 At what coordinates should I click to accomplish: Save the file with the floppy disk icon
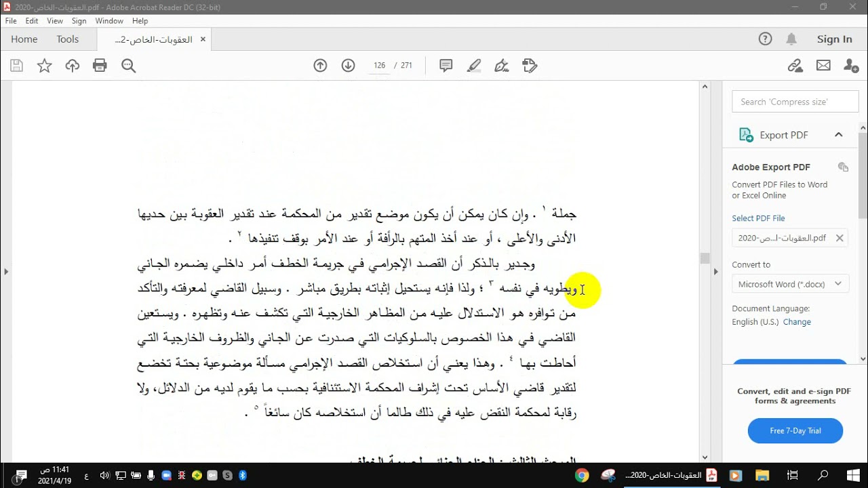point(17,66)
